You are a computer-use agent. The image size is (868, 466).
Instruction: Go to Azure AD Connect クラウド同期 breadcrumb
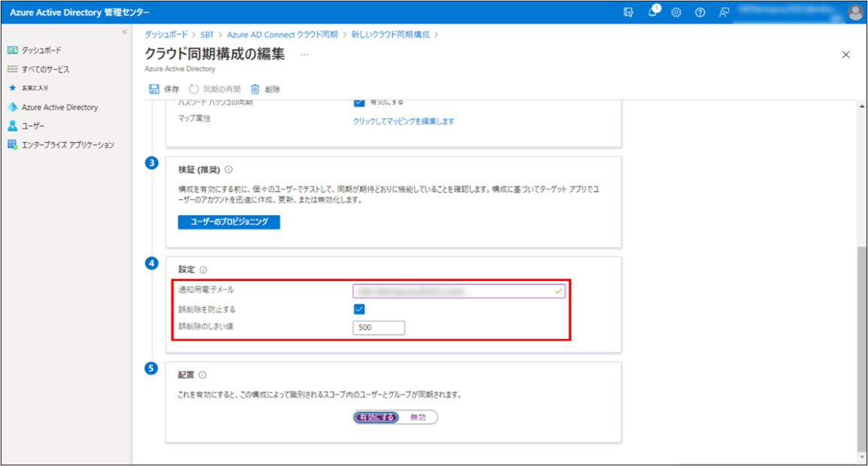pyautogui.click(x=283, y=35)
